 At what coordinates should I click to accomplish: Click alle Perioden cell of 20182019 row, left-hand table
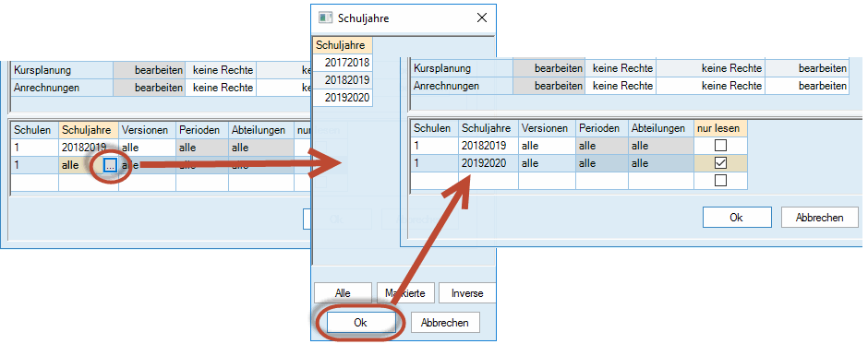[202, 148]
